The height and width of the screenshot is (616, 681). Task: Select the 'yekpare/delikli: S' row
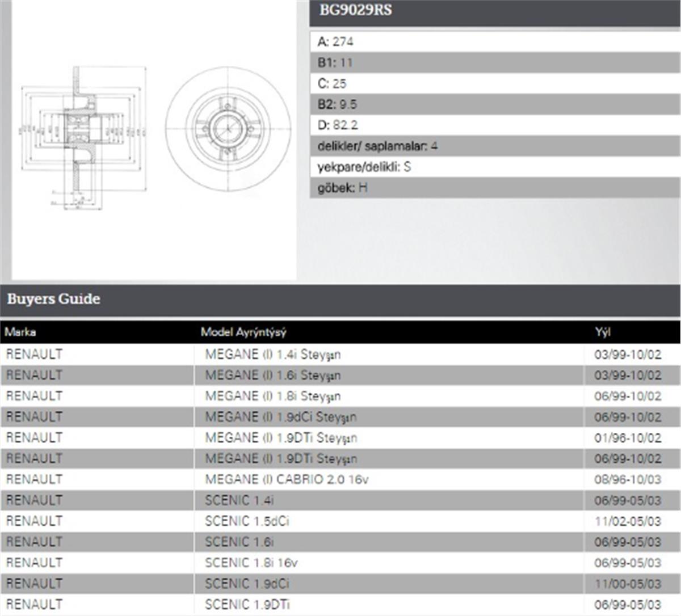(495, 167)
